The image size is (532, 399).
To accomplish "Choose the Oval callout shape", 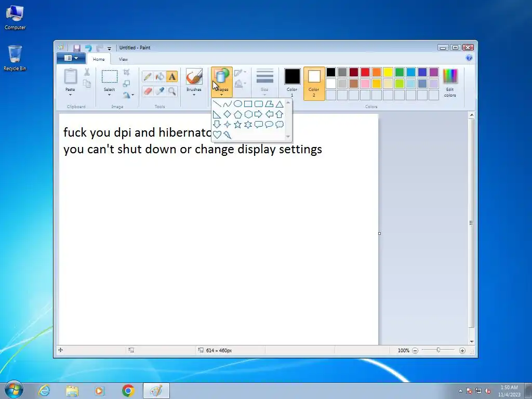I will pos(269,125).
